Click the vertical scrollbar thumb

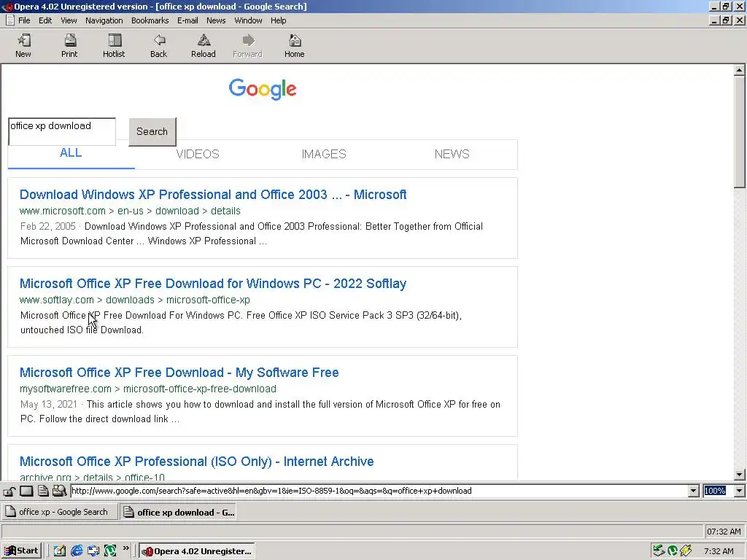click(740, 133)
